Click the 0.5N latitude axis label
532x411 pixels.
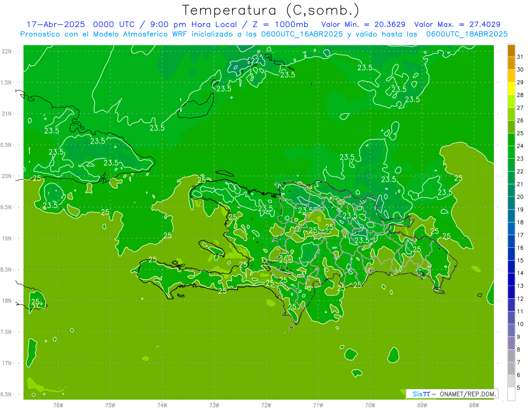click(x=7, y=145)
